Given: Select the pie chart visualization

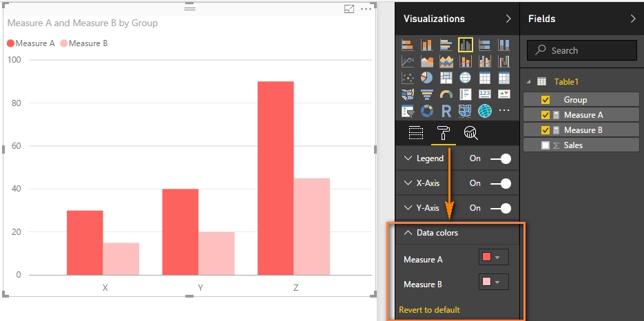Looking at the screenshot, I should coord(427,78).
